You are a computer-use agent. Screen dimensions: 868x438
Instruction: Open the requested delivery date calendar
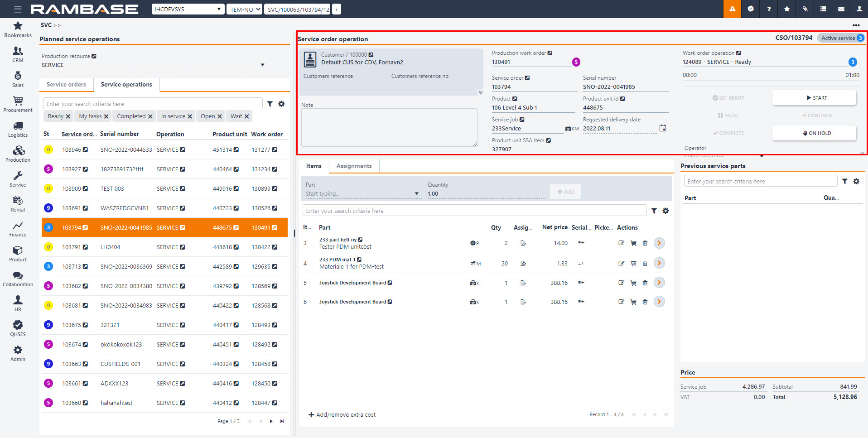click(x=663, y=128)
